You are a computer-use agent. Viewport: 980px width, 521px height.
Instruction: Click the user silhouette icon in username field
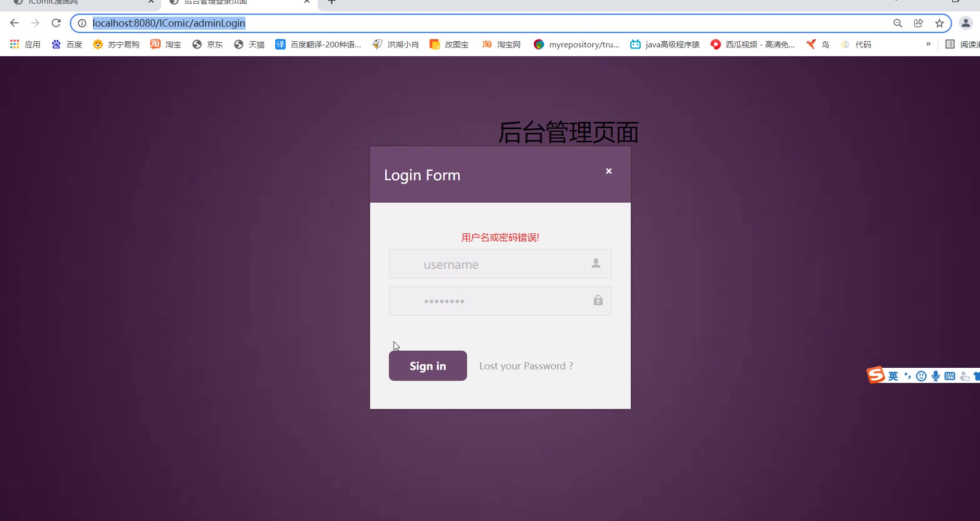596,264
